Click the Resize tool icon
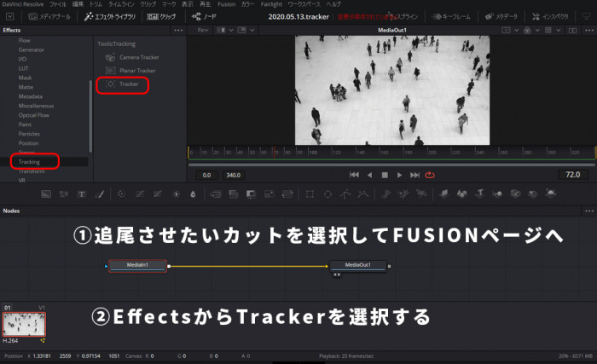597x364 pixels. click(270, 194)
